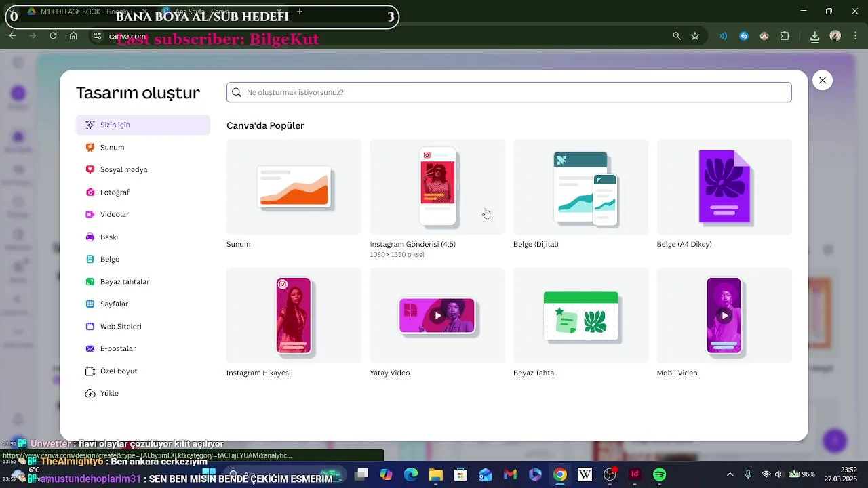Open the E-postalar category

point(143,348)
